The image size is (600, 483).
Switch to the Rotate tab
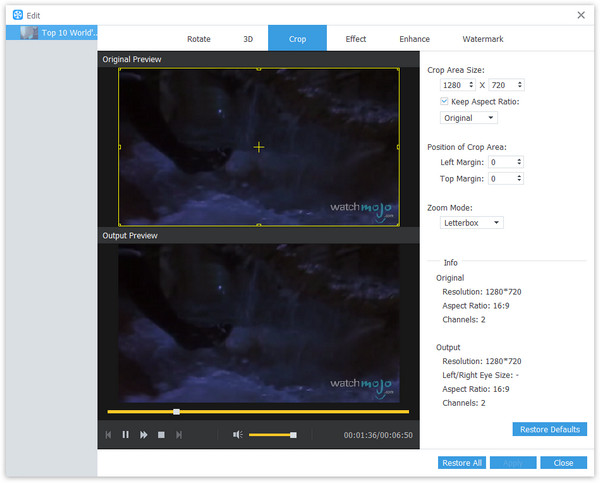point(199,39)
